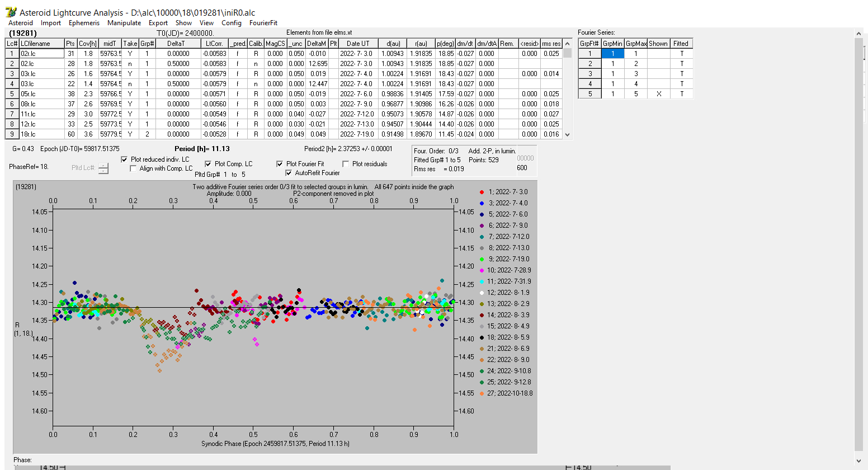Click the Date UT column header
The image size is (868, 470).
click(357, 44)
